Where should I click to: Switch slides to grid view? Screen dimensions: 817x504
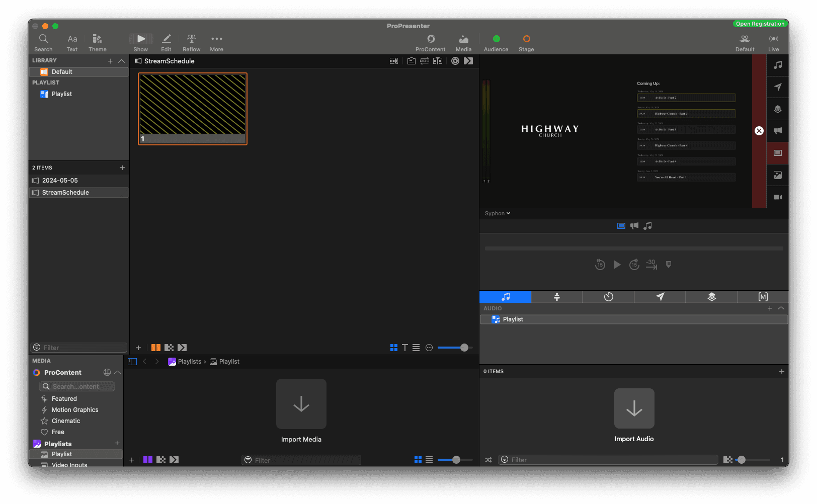pos(394,348)
